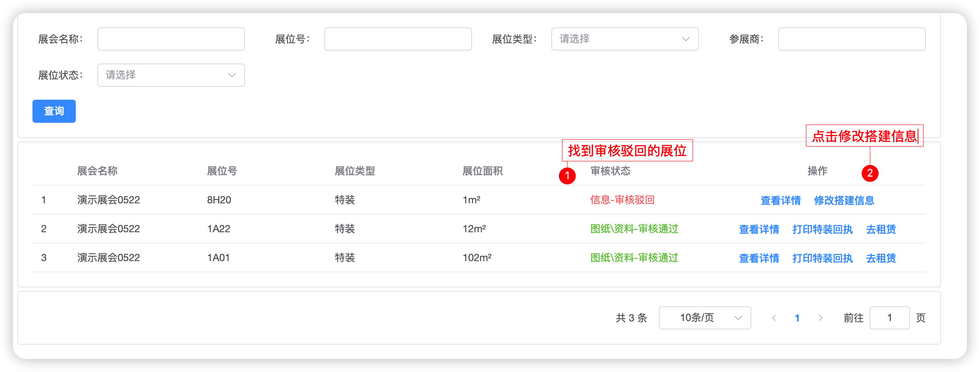Image resolution: width=980 pixels, height=372 pixels.
Task: Open 查看详情 for booth 1A01
Action: click(x=758, y=258)
